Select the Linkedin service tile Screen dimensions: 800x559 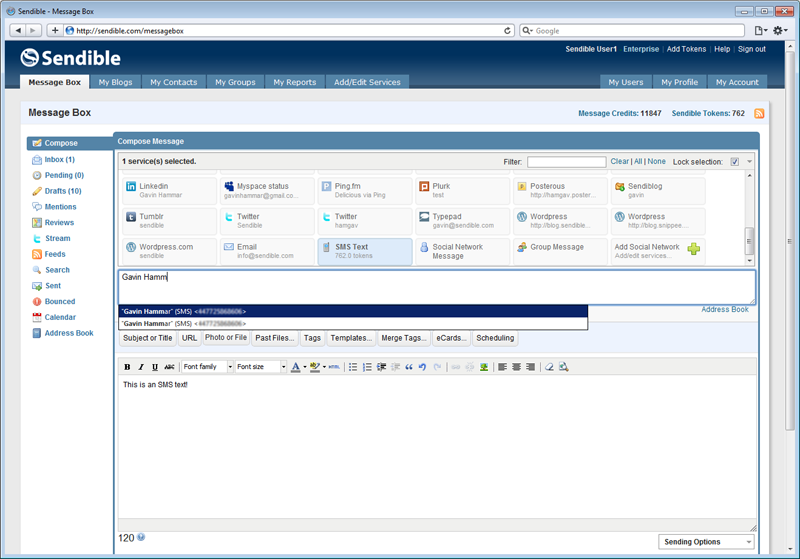[x=169, y=191]
